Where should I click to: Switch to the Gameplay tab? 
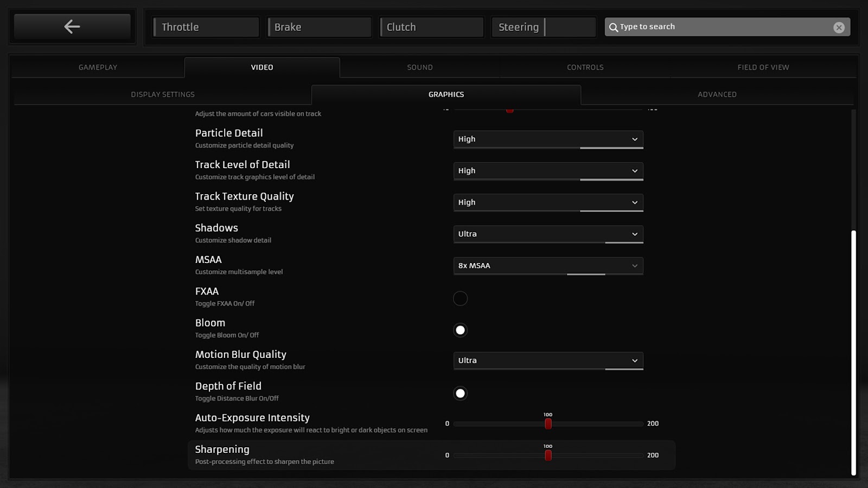pos(98,67)
